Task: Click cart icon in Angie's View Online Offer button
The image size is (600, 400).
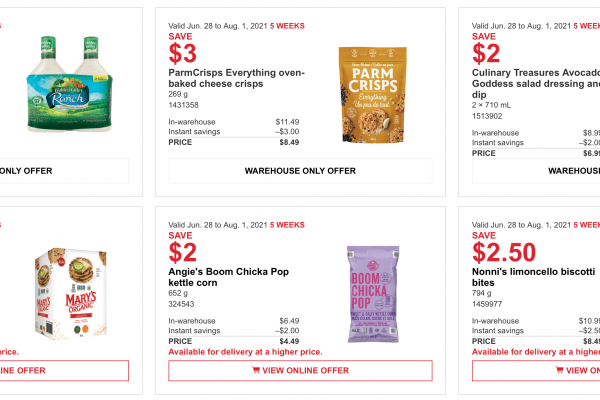Action: click(x=257, y=371)
